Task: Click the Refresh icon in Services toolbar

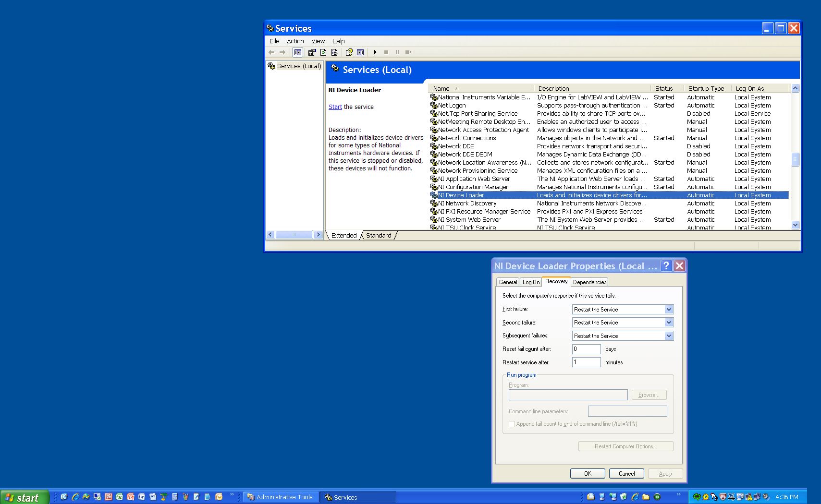Action: point(323,52)
